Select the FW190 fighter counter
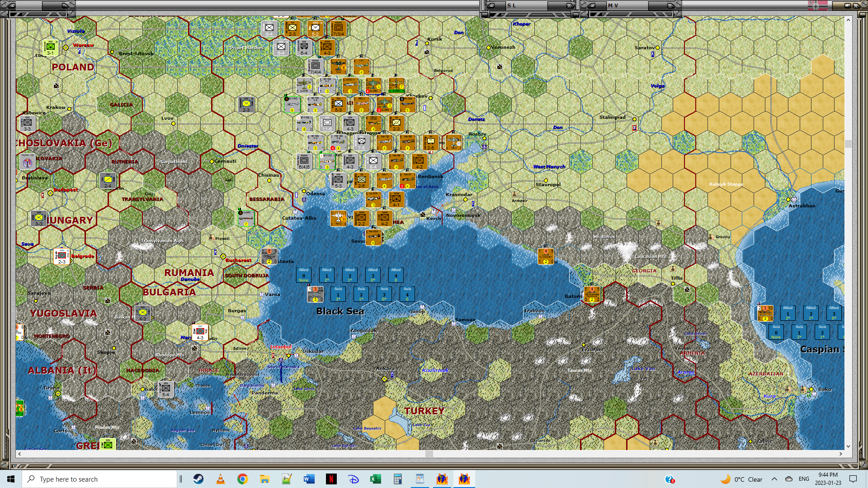The height and width of the screenshot is (488, 868). coord(338,142)
